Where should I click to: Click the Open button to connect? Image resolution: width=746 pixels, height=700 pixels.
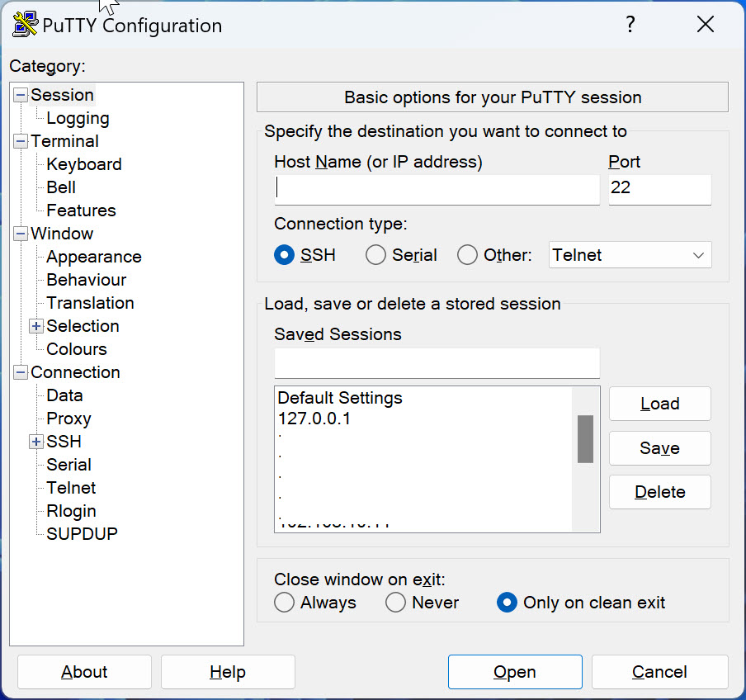tap(515, 672)
